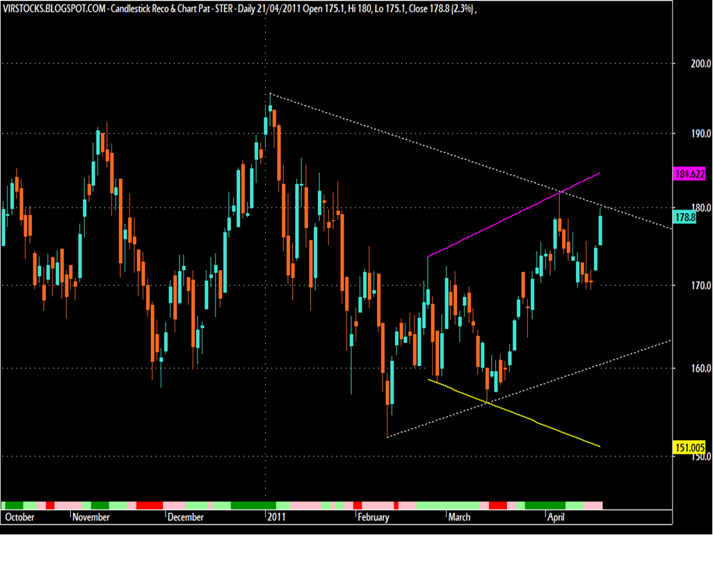Screen dimensions: 713x588
Task: Click the yellow 151.005 price label
Action: pos(690,447)
